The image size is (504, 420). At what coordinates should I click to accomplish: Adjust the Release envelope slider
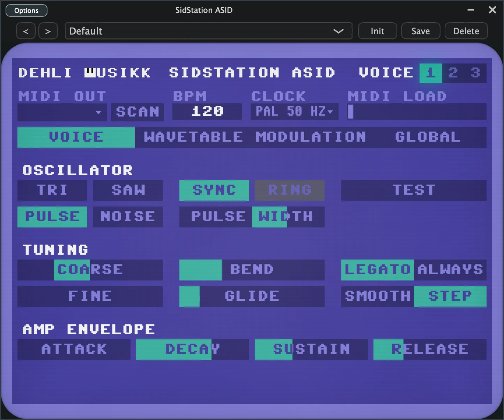click(x=430, y=349)
